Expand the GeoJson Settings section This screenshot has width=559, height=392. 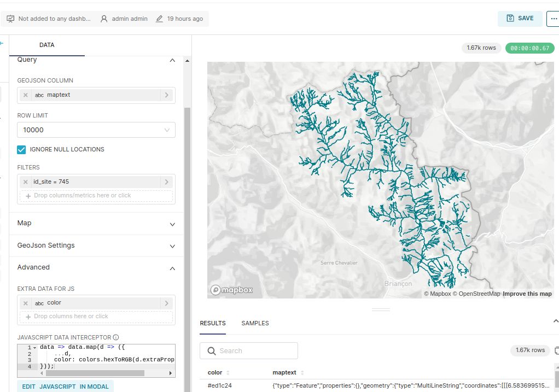pyautogui.click(x=172, y=246)
